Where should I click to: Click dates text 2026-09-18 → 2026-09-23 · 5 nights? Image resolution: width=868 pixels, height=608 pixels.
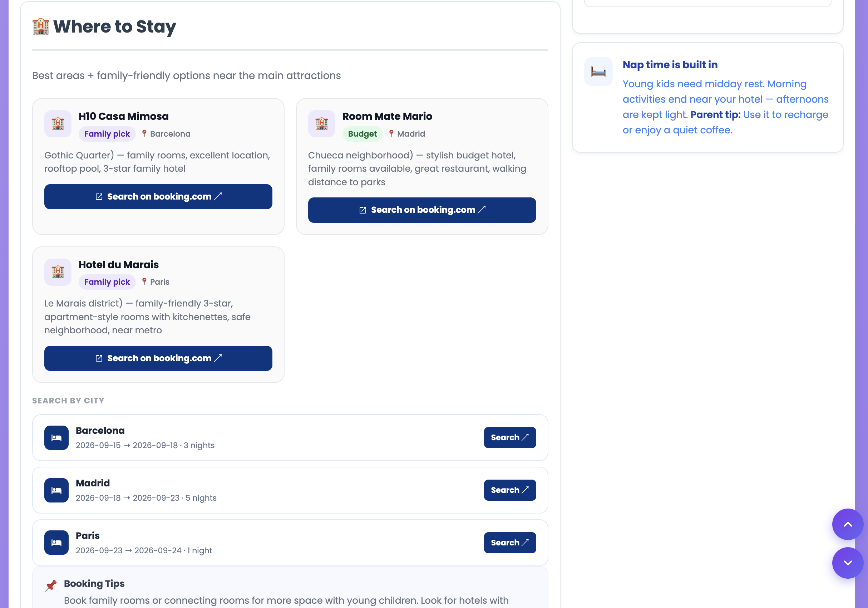coord(146,498)
